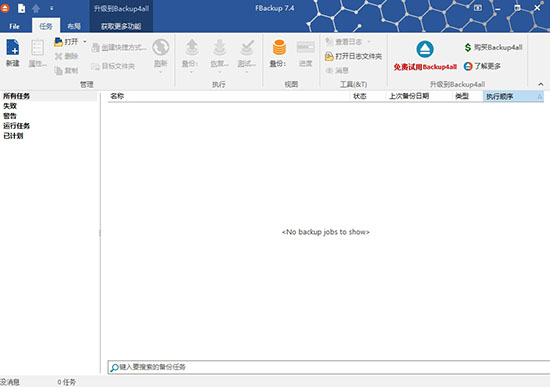Select 失败 (Failed) in sidebar

[10, 106]
